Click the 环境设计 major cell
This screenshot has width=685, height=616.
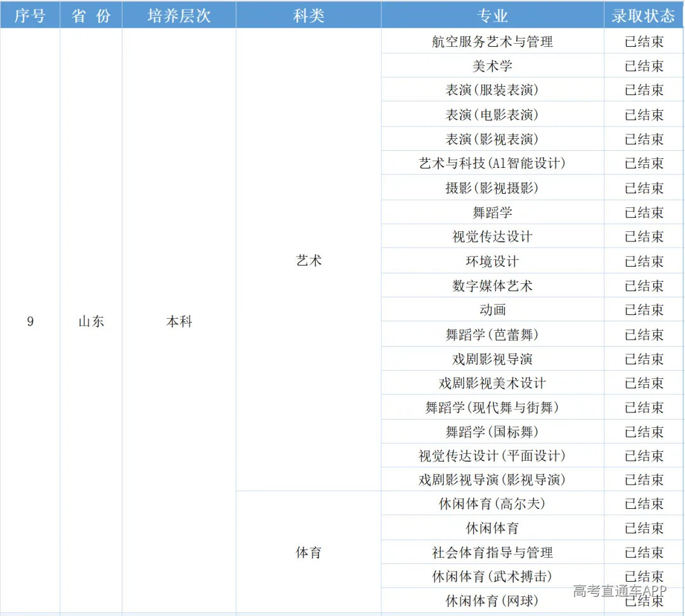tap(492, 262)
